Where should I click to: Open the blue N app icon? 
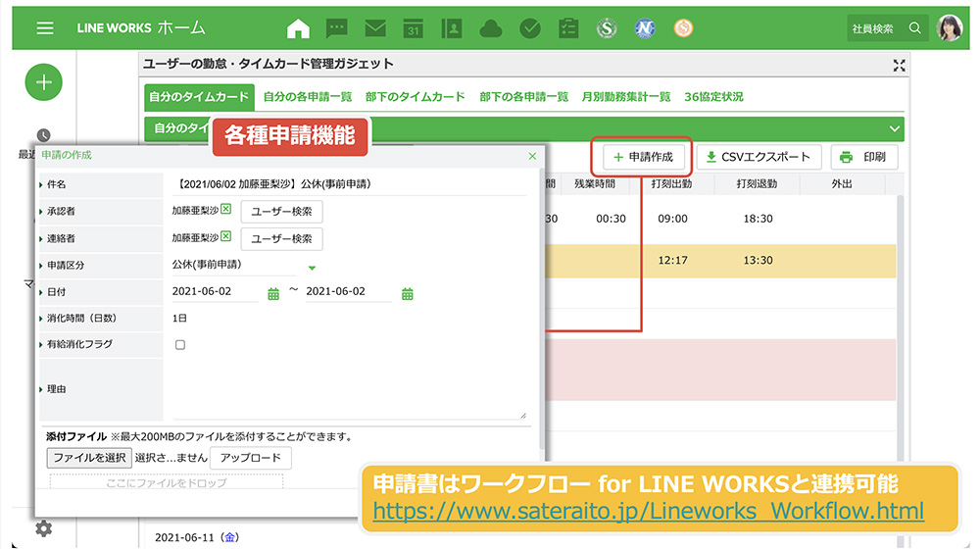[645, 28]
